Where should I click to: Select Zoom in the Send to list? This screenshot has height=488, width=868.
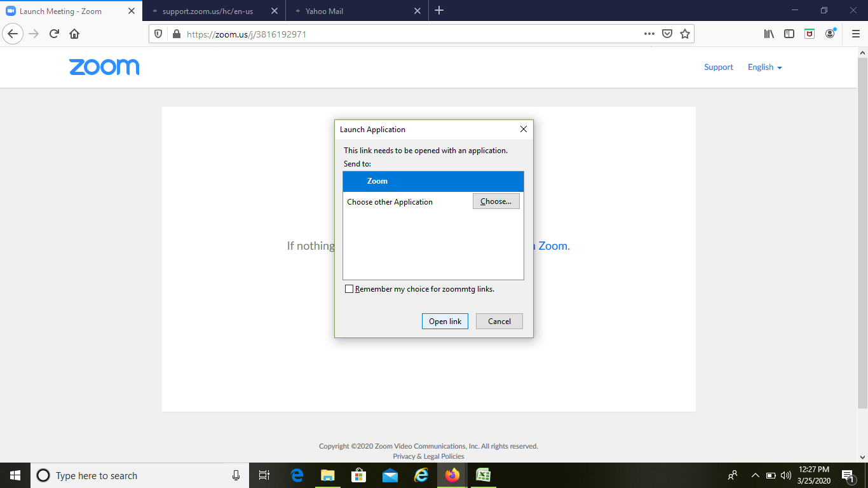pos(433,181)
